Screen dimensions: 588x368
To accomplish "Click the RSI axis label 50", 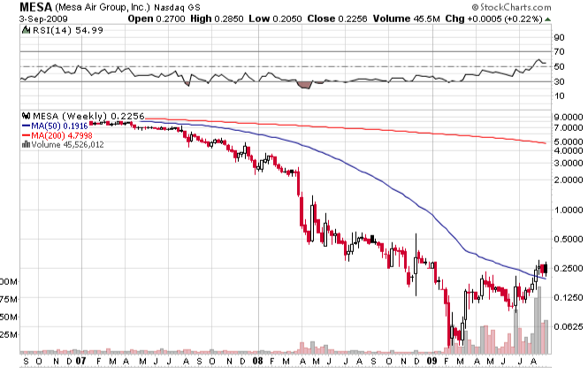I will [x=559, y=66].
